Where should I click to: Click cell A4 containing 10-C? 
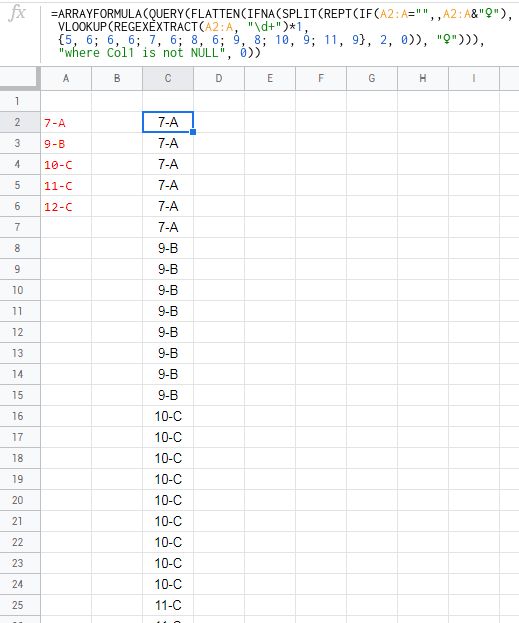[66, 164]
